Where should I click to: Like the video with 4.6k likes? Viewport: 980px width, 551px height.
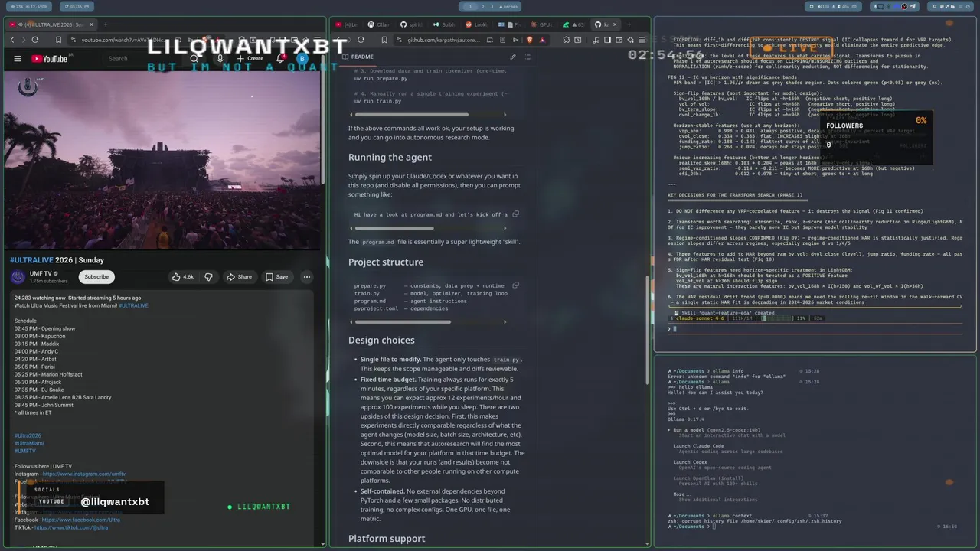point(182,276)
